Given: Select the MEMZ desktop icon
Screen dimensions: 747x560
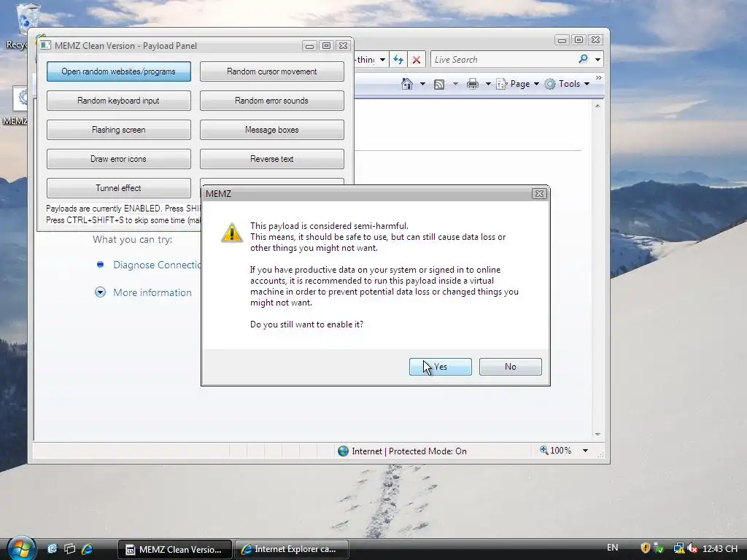Looking at the screenshot, I should (15, 106).
